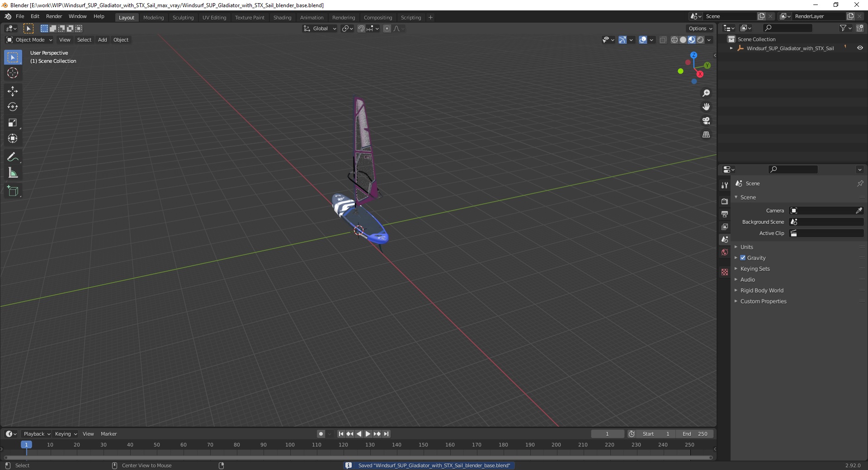The height and width of the screenshot is (470, 868).
Task: Expand the Audio panel
Action: tap(748, 279)
